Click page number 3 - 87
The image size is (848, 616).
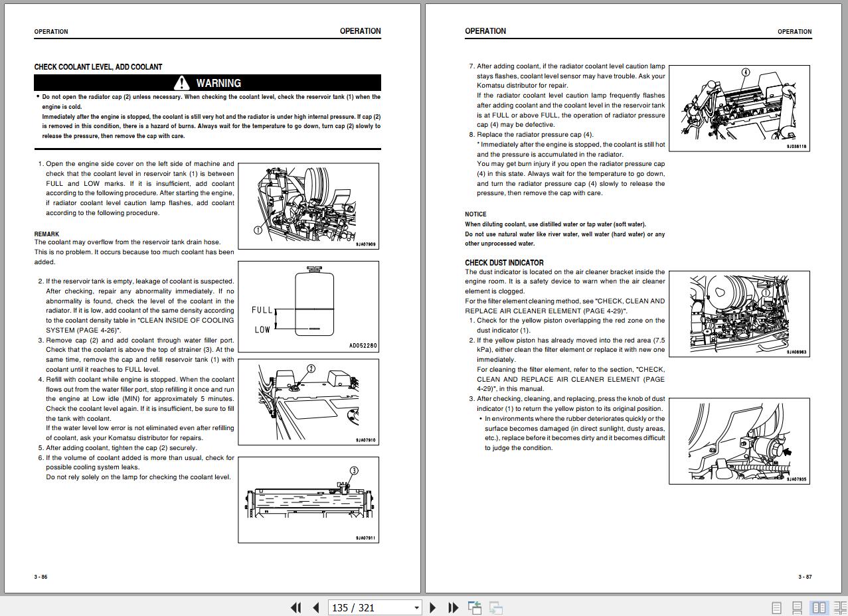pos(805,577)
